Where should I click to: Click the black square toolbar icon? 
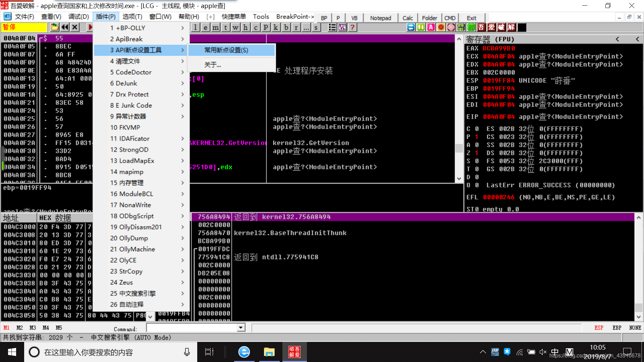(x=522, y=27)
